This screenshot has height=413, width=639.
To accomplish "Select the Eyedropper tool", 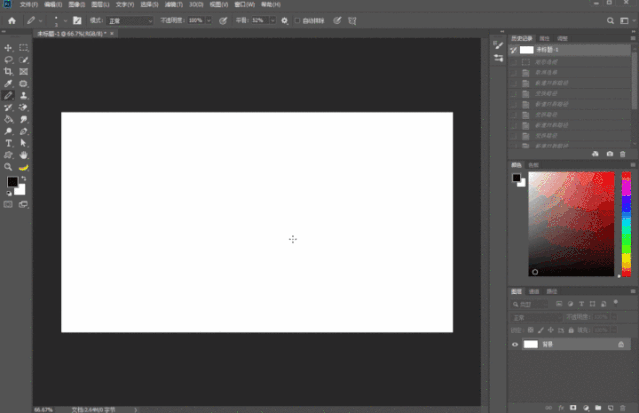I will tap(8, 84).
